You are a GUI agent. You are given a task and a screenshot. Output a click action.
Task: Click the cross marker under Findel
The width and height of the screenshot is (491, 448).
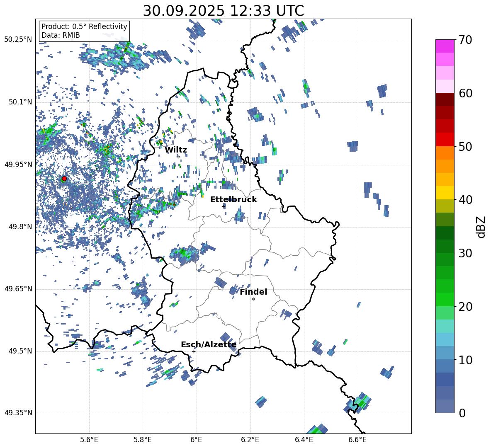pyautogui.click(x=253, y=299)
